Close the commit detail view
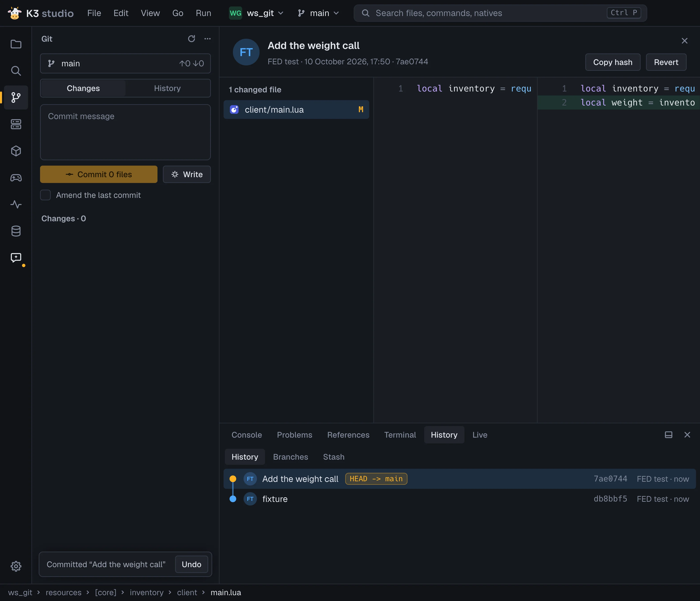 click(x=684, y=41)
